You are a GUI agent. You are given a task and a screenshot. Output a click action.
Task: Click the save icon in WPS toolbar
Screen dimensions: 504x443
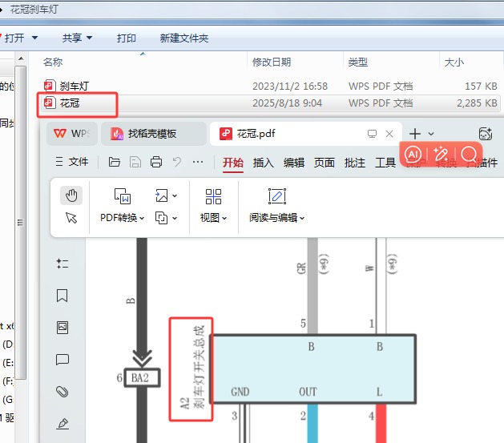click(x=135, y=162)
